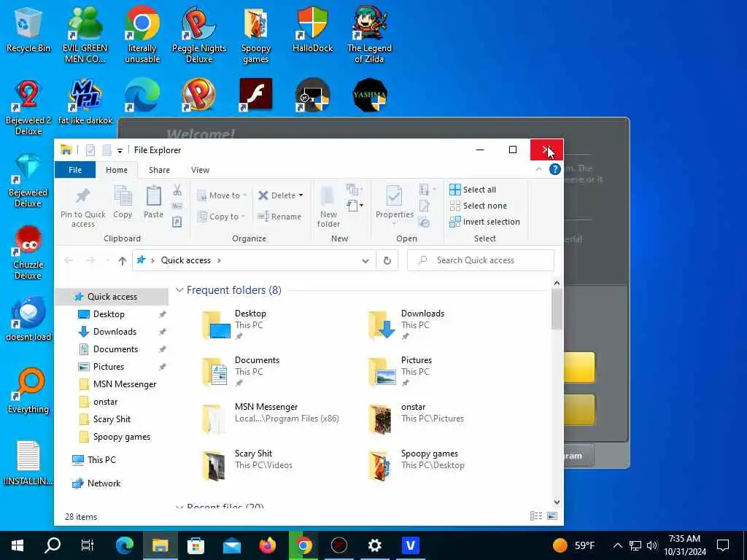
Task: Open the Customize Quick Access Toolbar dropdown
Action: coord(120,150)
